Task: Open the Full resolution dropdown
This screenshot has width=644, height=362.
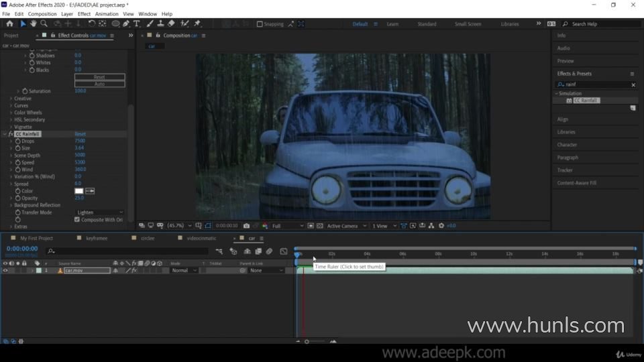Action: pos(287,226)
